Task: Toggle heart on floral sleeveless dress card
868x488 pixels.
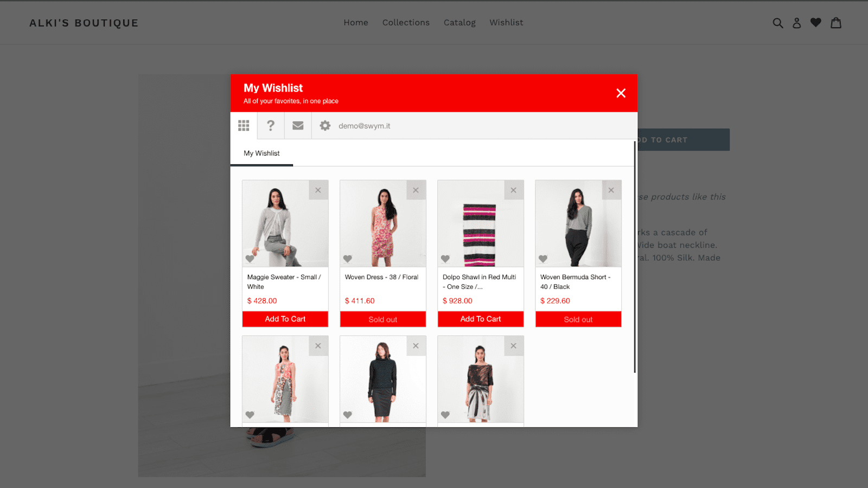Action: point(250,415)
